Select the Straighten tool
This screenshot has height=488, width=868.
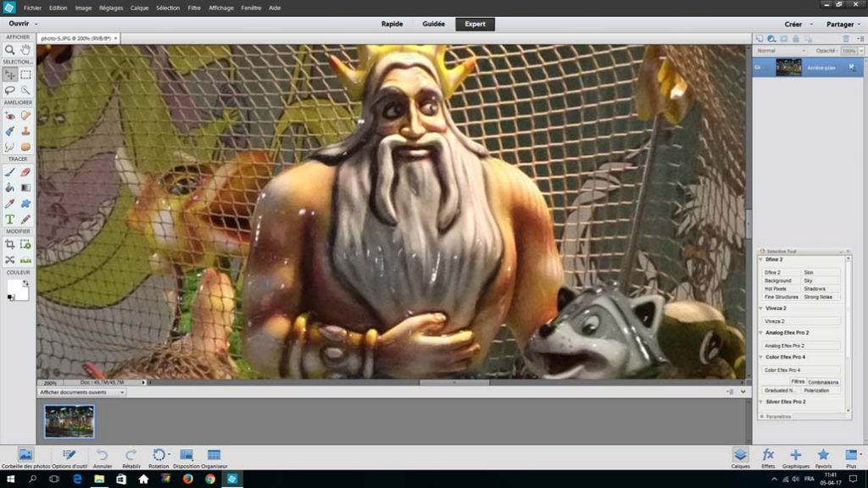click(x=25, y=259)
